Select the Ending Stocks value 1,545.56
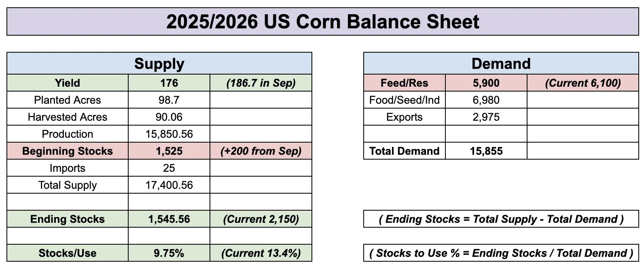The width and height of the screenshot is (644, 271). tap(169, 219)
